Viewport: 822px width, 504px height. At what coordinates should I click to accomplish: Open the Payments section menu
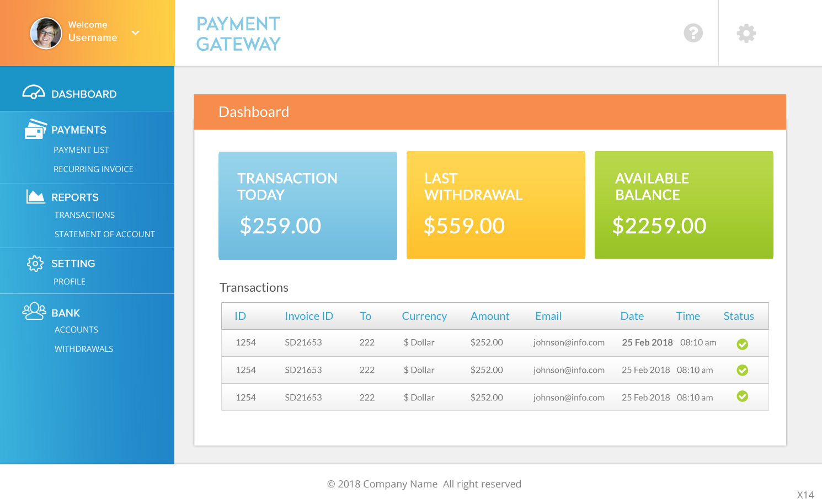(x=79, y=130)
